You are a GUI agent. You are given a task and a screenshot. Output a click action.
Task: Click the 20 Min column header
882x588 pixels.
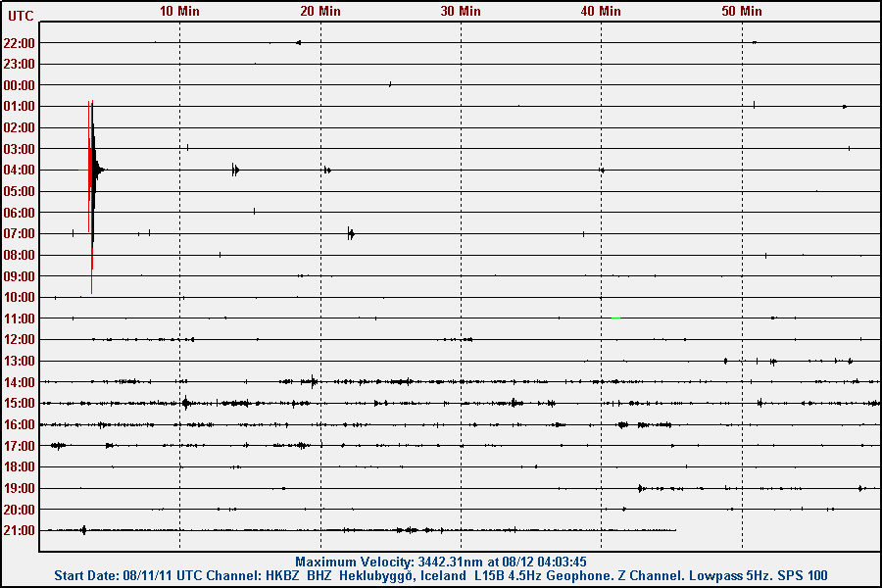(320, 11)
